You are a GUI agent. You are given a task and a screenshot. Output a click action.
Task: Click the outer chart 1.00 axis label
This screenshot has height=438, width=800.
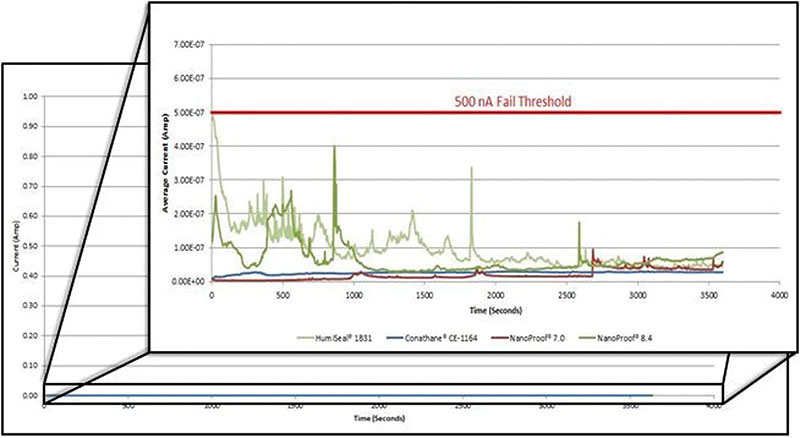[x=31, y=96]
